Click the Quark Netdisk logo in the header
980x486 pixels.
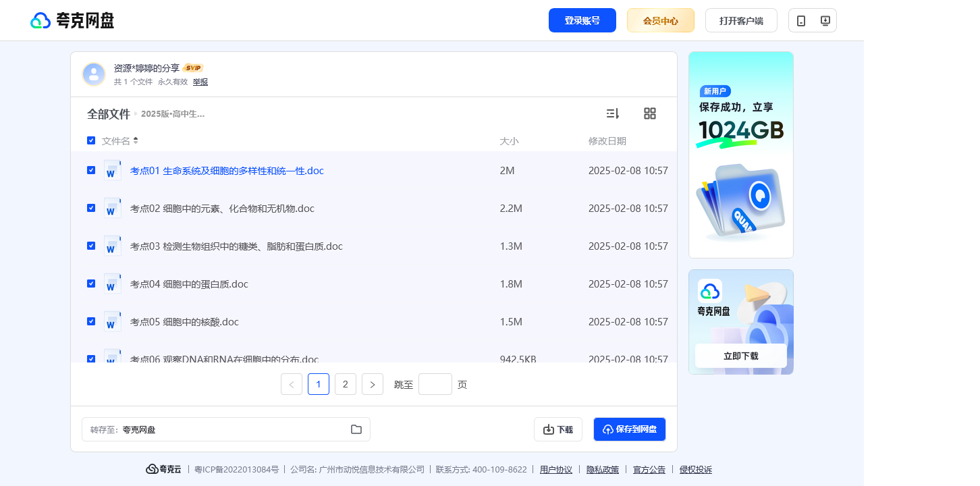pyautogui.click(x=72, y=21)
